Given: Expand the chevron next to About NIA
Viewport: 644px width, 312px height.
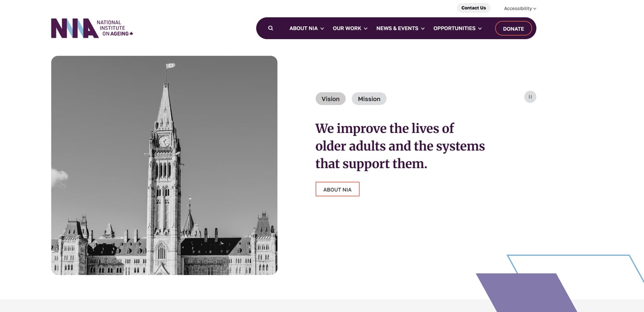Looking at the screenshot, I should pyautogui.click(x=322, y=29).
